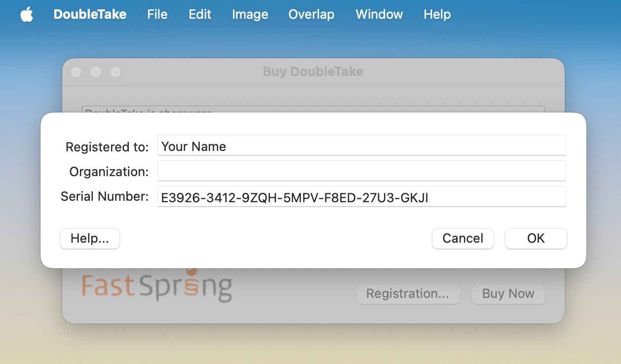This screenshot has height=364, width=621.
Task: Click the Organization: label
Action: 109,172
